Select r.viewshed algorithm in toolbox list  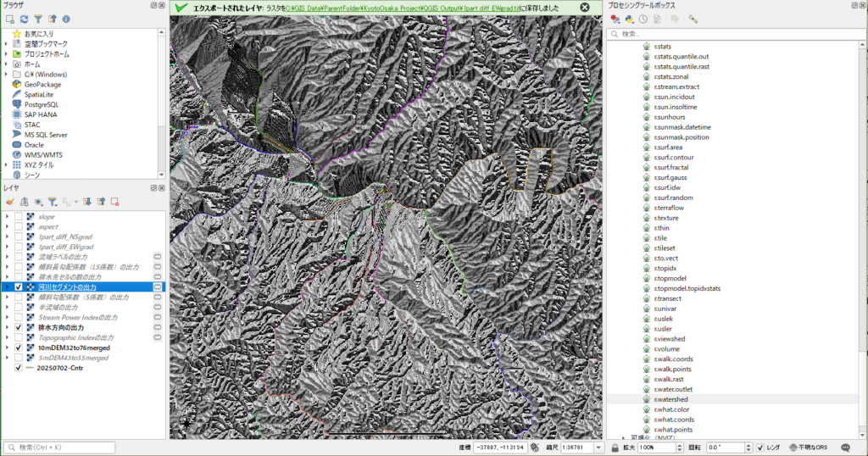(x=670, y=338)
